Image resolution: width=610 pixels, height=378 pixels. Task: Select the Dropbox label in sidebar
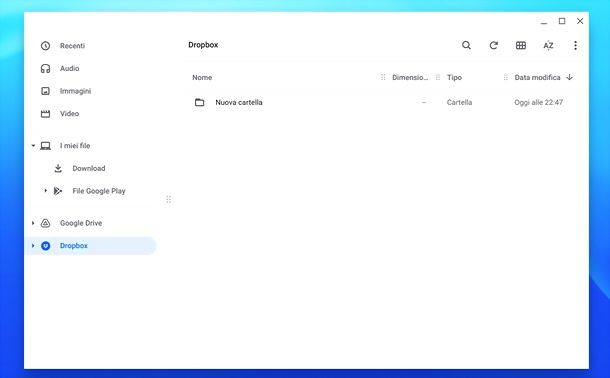pyautogui.click(x=74, y=246)
